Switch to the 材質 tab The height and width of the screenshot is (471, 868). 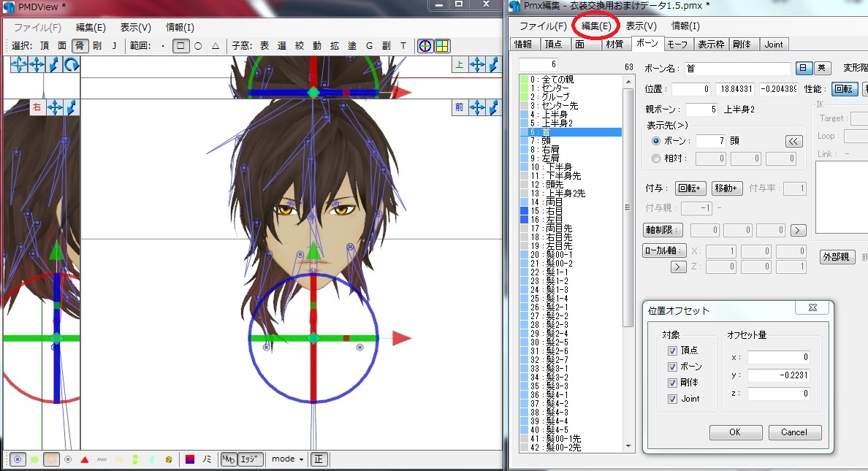(614, 45)
